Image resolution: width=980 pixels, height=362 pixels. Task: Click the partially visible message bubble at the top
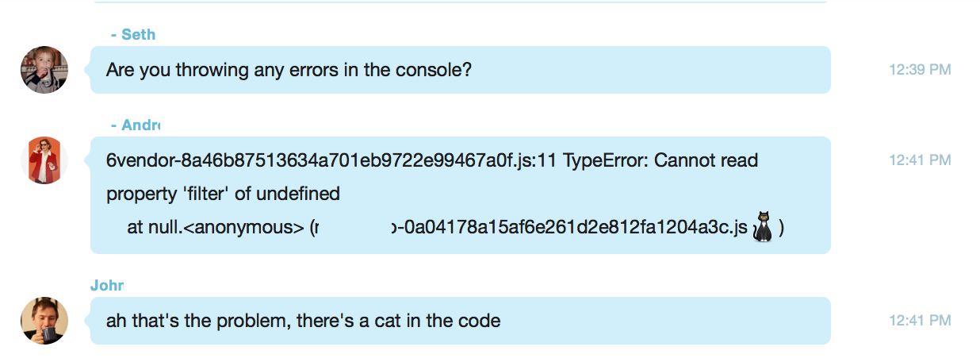(461, 2)
